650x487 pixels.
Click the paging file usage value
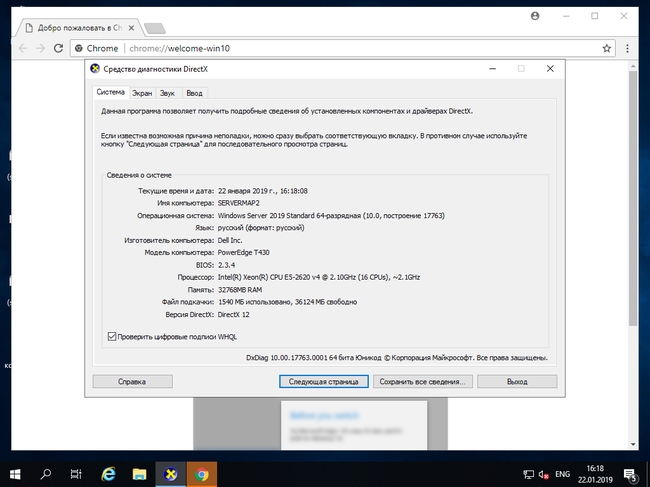tap(287, 302)
